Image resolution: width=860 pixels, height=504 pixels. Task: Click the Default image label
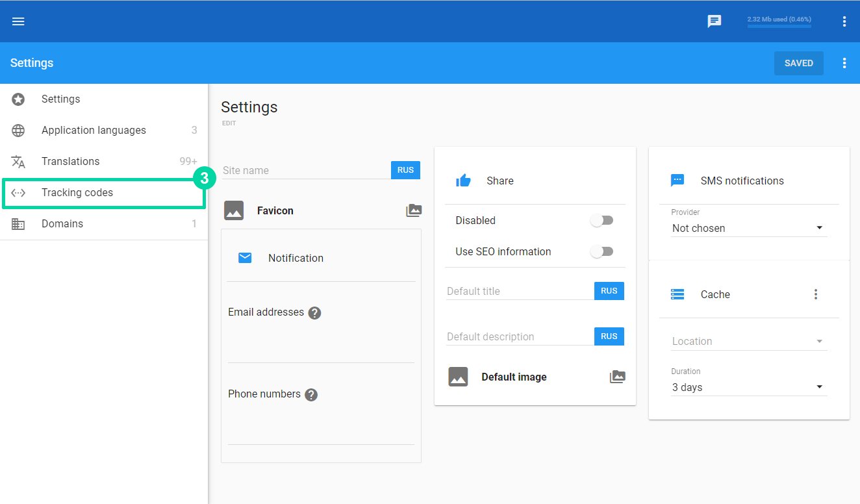514,377
